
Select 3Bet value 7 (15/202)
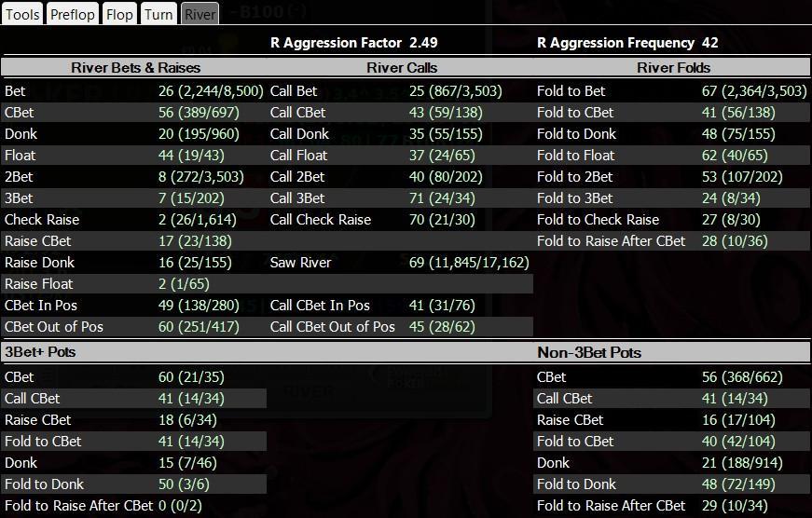(x=191, y=198)
